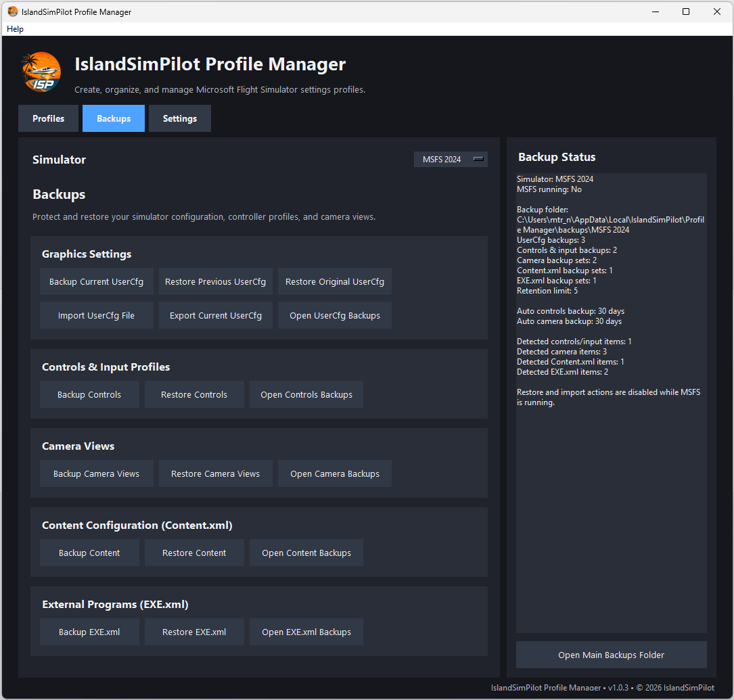
Task: Click the Backup Status heading
Action: tap(557, 157)
